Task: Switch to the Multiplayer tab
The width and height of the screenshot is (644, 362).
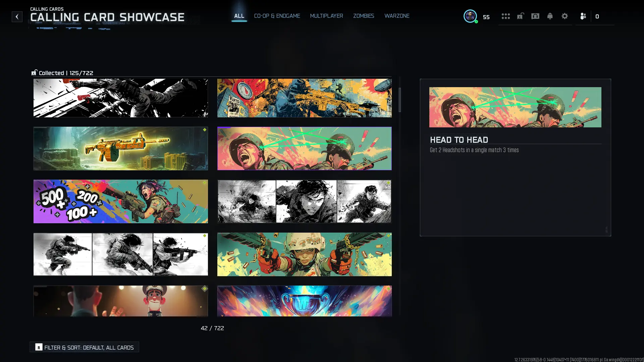Action: pyautogui.click(x=326, y=16)
